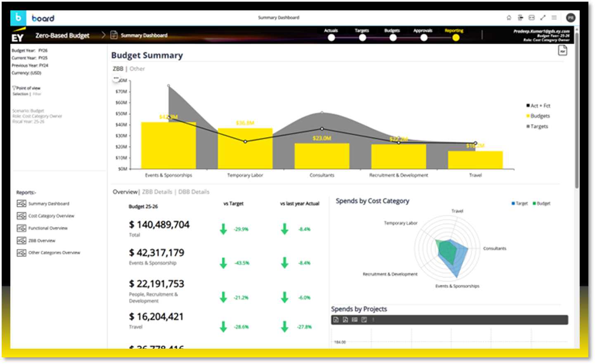Select the Approvals workflow step circle
The width and height of the screenshot is (595, 364).
[424, 38]
